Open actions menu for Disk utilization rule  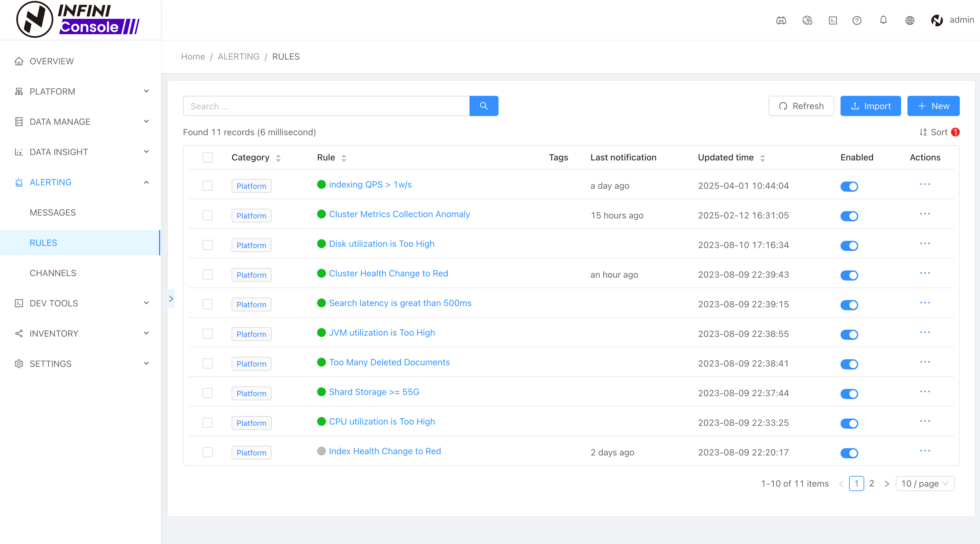click(925, 244)
